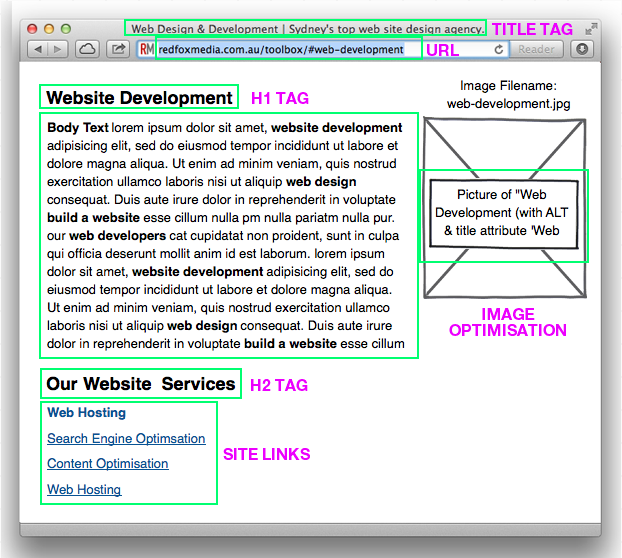Reload the page with the refresh icon
Viewport: 622px width, 558px height.
tap(499, 49)
